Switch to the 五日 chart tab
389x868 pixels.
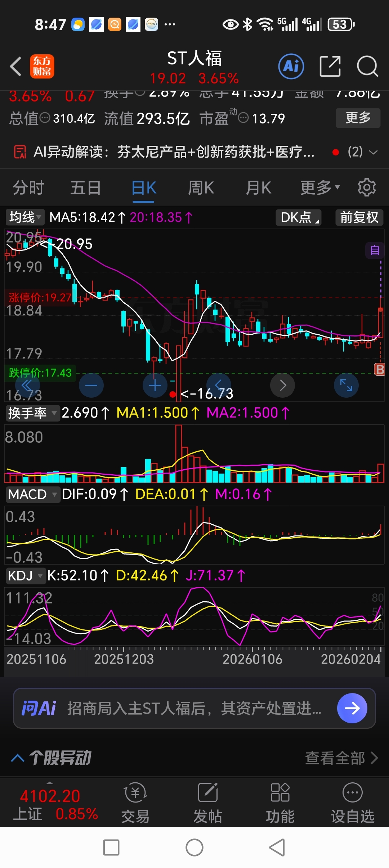pyautogui.click(x=85, y=187)
